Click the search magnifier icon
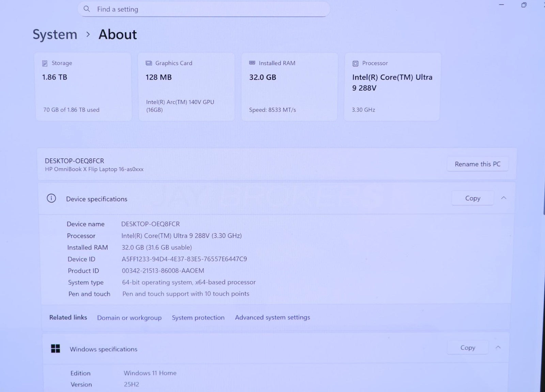 (87, 9)
